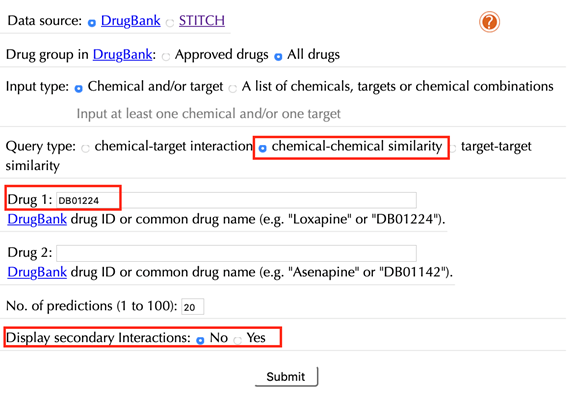Click the number of predictions field
The width and height of the screenshot is (576, 398).
click(192, 306)
